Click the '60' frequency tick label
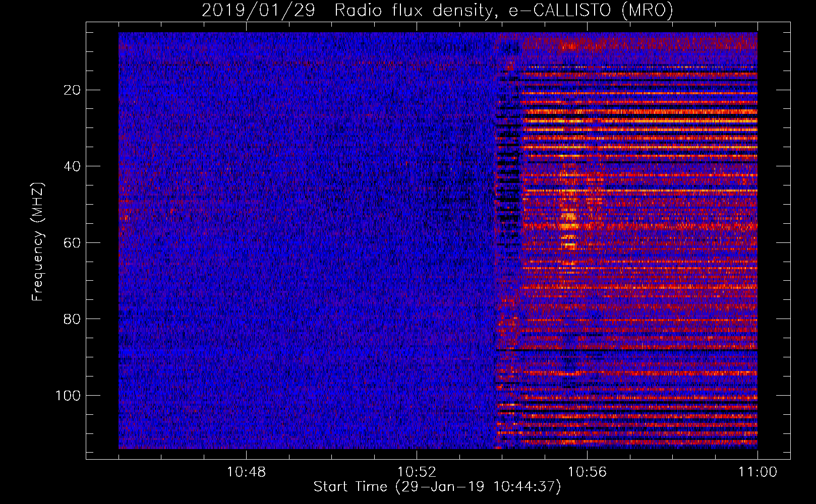Image resolution: width=816 pixels, height=504 pixels. [72, 243]
